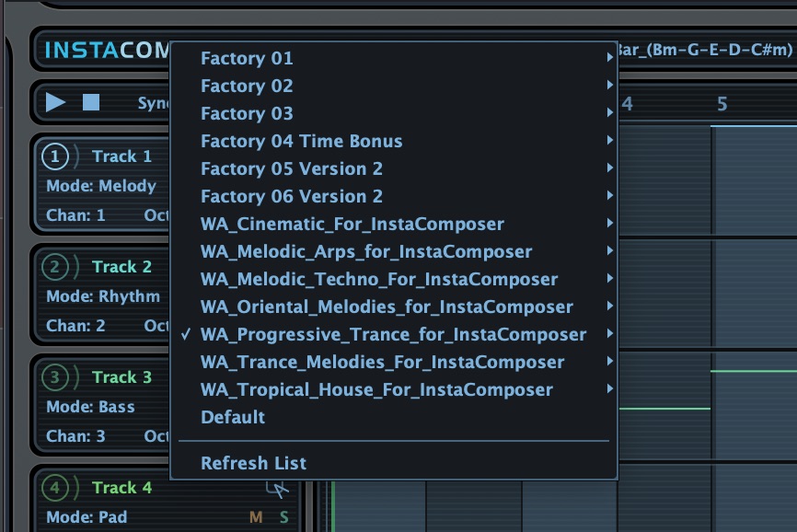
Task: Click the Track 4 dice randomize icon
Action: coord(276,488)
